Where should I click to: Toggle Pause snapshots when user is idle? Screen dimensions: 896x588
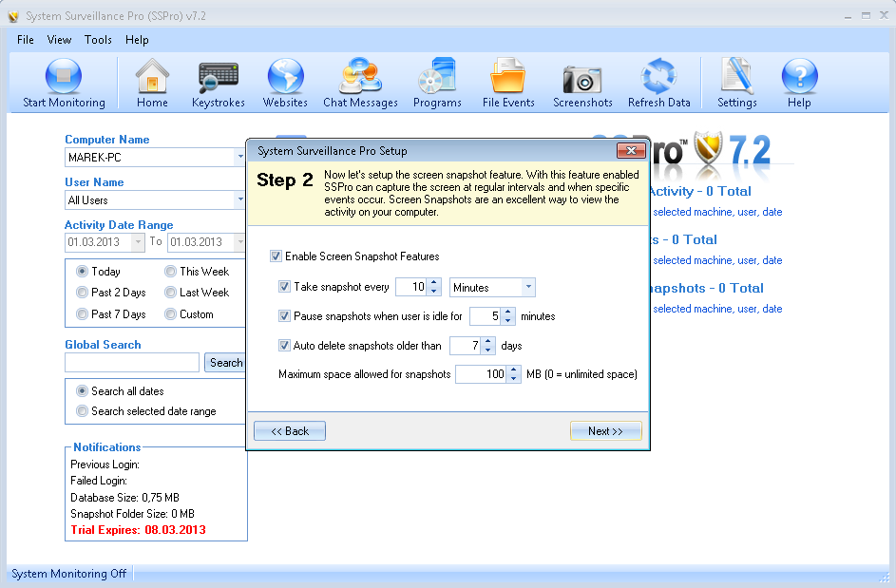284,315
